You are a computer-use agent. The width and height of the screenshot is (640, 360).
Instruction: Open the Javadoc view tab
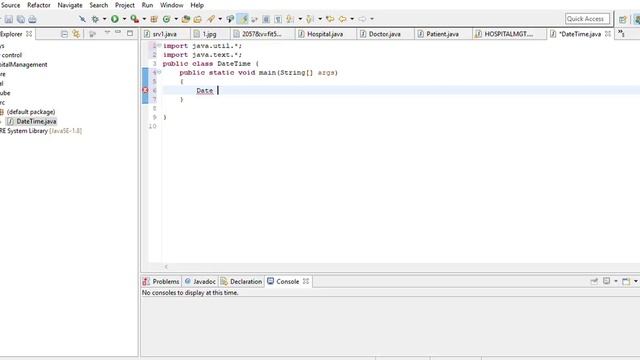click(200, 282)
